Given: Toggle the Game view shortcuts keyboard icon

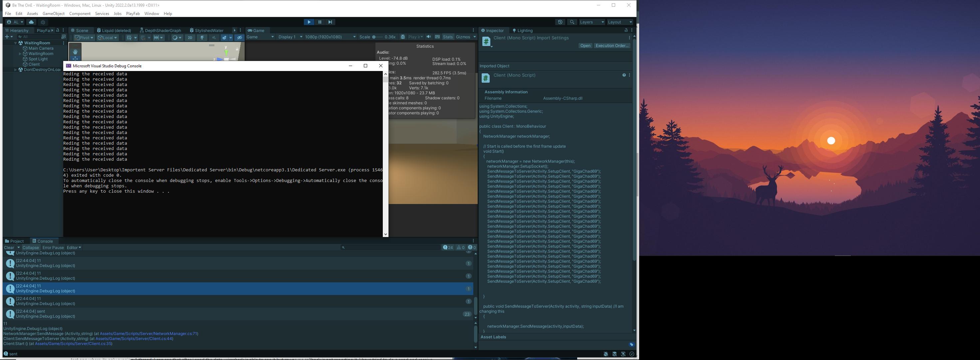Looking at the screenshot, I should (437, 37).
